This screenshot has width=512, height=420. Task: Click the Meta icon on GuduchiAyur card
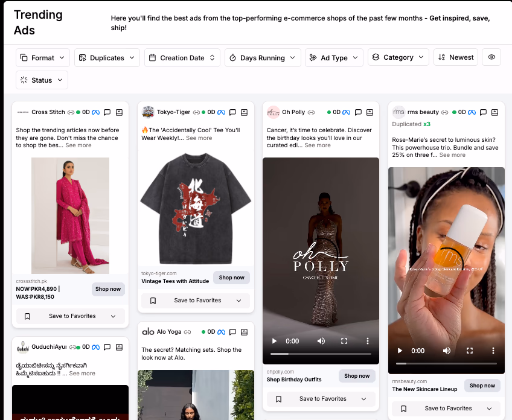coord(95,347)
